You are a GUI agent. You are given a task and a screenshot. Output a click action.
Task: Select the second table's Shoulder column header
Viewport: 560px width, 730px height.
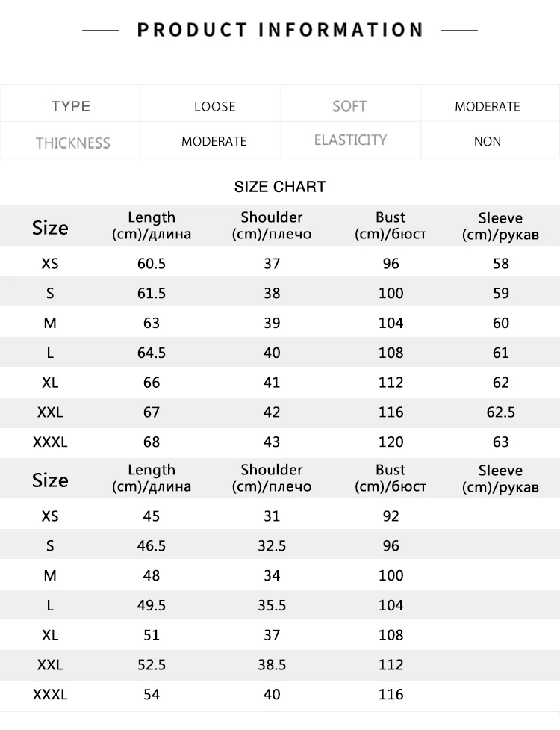point(272,478)
